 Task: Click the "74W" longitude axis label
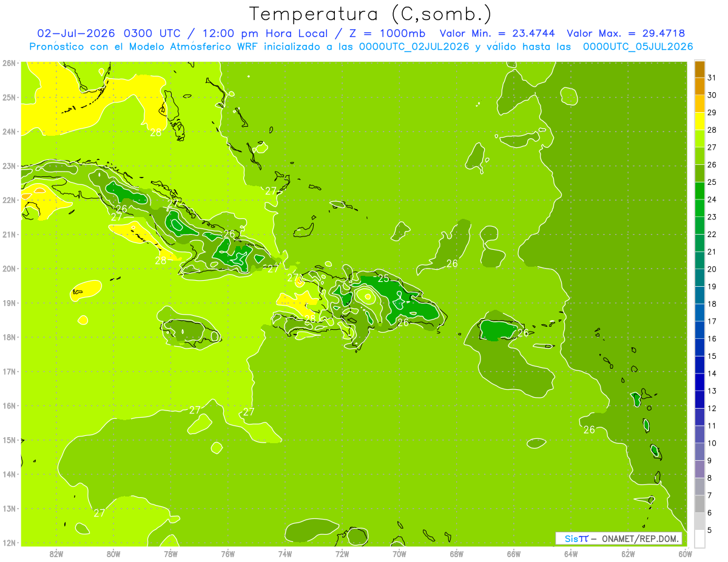[285, 554]
